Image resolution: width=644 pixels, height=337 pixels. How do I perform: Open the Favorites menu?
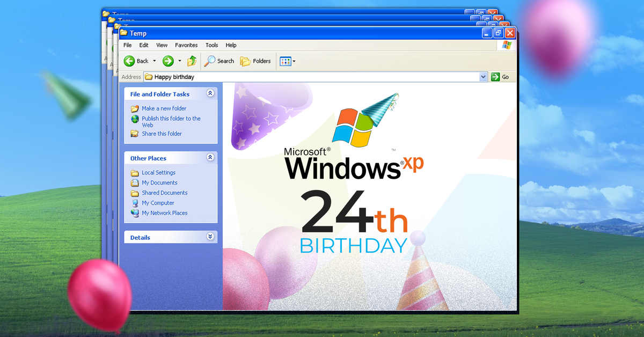[x=186, y=45]
